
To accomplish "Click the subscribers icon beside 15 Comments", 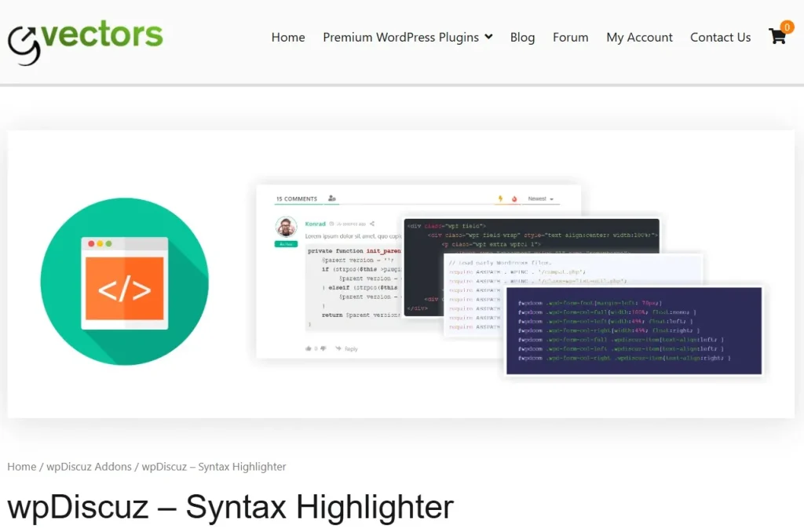I will coord(331,199).
